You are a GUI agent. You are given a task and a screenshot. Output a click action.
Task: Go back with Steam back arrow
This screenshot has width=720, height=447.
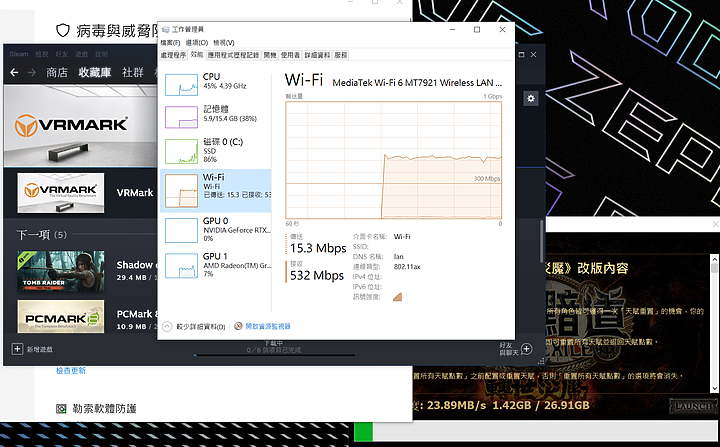[x=14, y=73]
